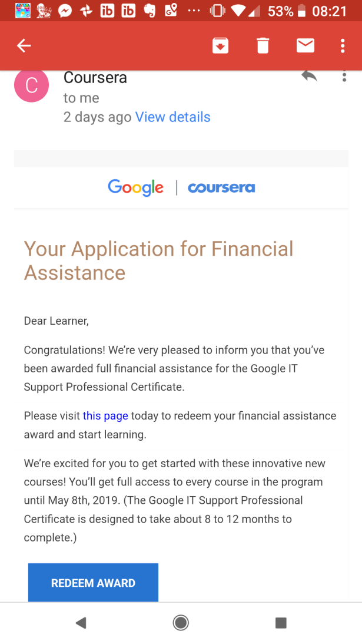Tap the Coursera sender avatar
Screen dimensions: 362x644
pyautogui.click(x=31, y=85)
